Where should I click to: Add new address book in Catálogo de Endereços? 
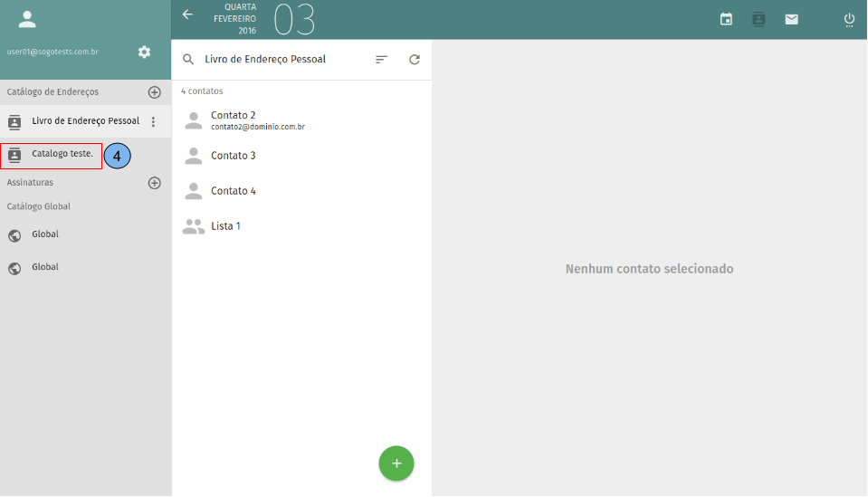tap(154, 92)
